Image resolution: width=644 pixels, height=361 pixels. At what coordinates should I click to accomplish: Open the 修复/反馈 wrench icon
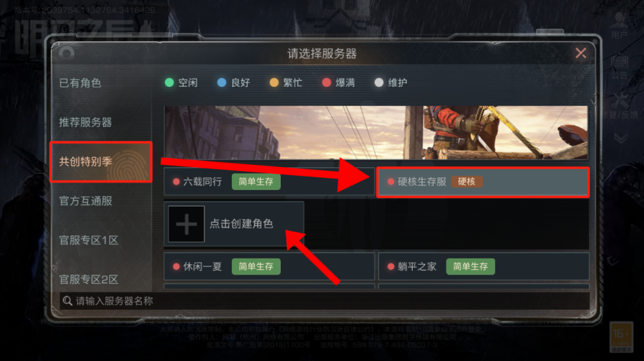[x=620, y=106]
